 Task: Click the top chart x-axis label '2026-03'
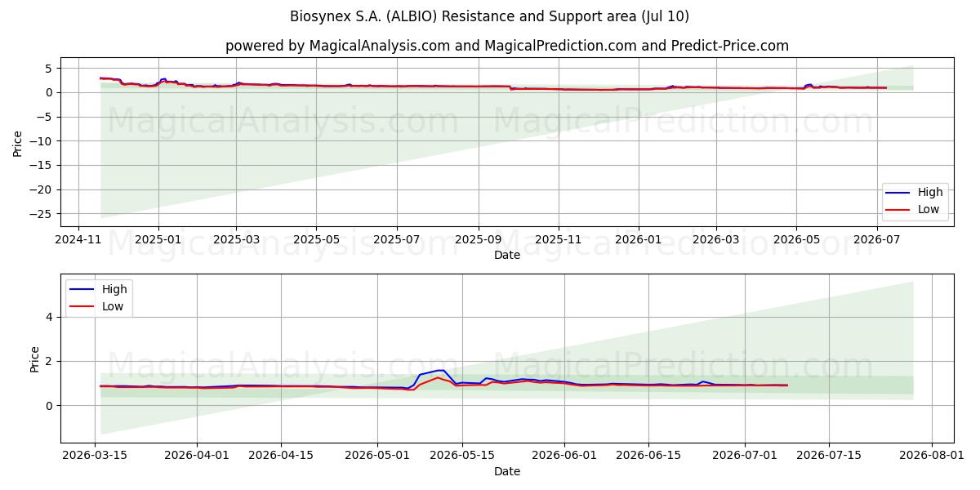715,240
